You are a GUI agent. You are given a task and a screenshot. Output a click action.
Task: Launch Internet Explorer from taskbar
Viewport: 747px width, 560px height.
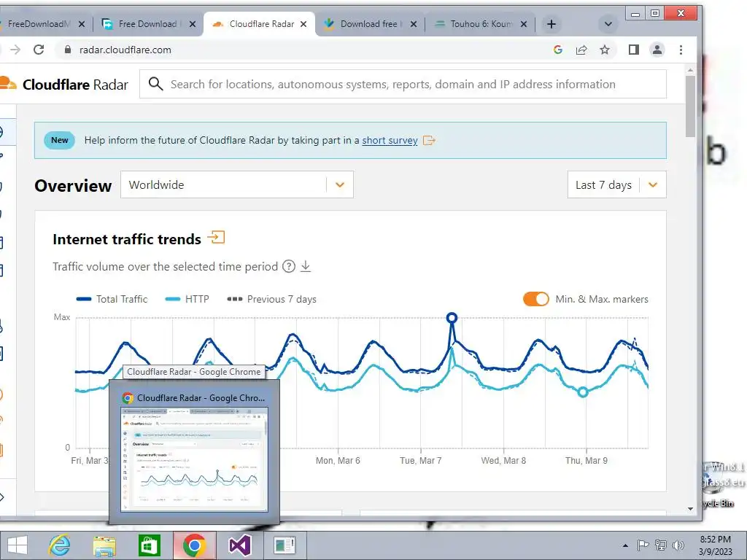point(60,545)
